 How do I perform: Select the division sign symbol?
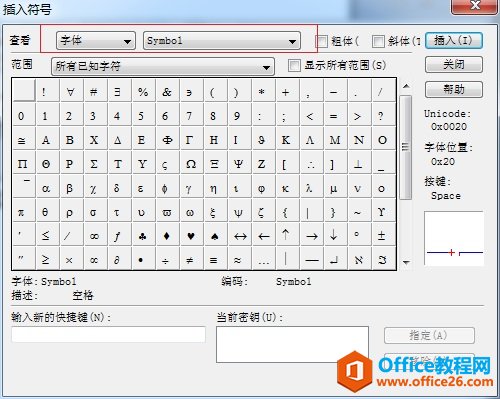(167, 259)
